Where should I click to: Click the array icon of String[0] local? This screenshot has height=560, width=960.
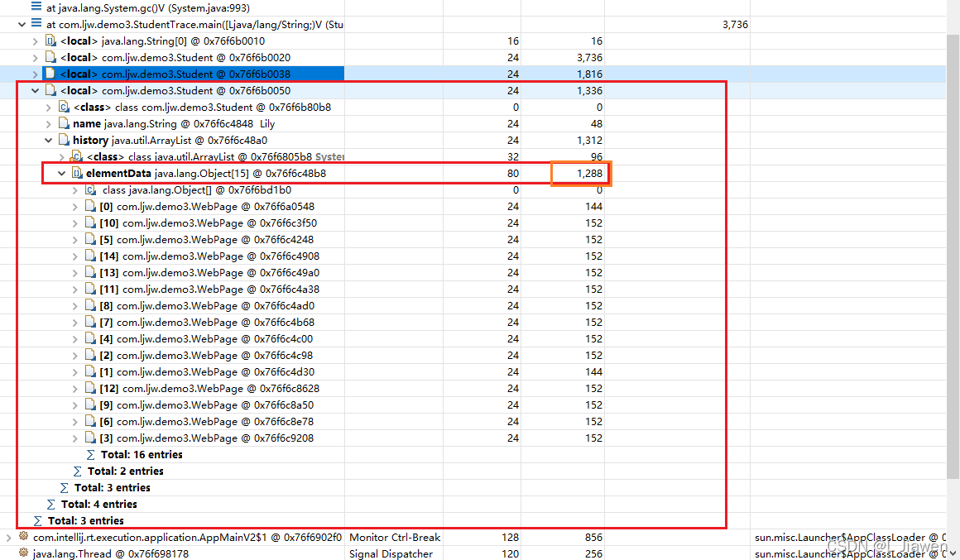tap(50, 41)
